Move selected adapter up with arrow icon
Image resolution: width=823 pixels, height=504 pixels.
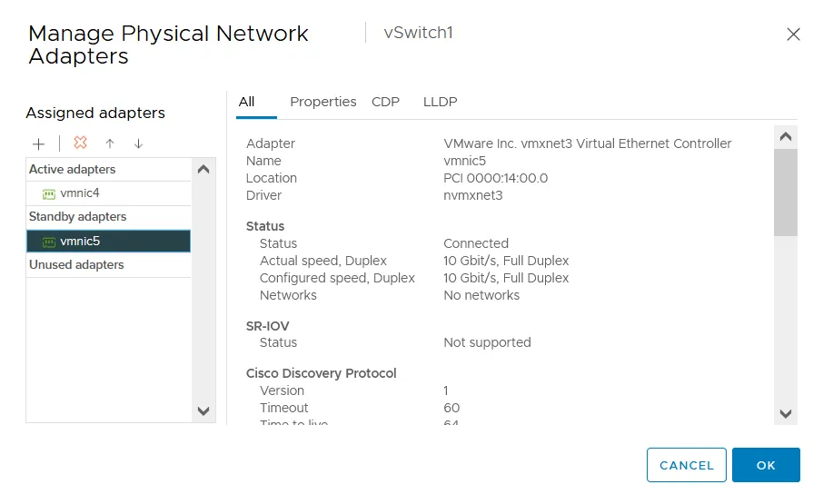coord(110,143)
